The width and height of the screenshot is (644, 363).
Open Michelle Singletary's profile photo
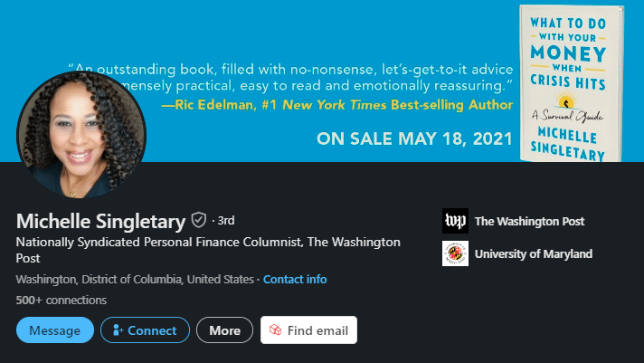81,134
